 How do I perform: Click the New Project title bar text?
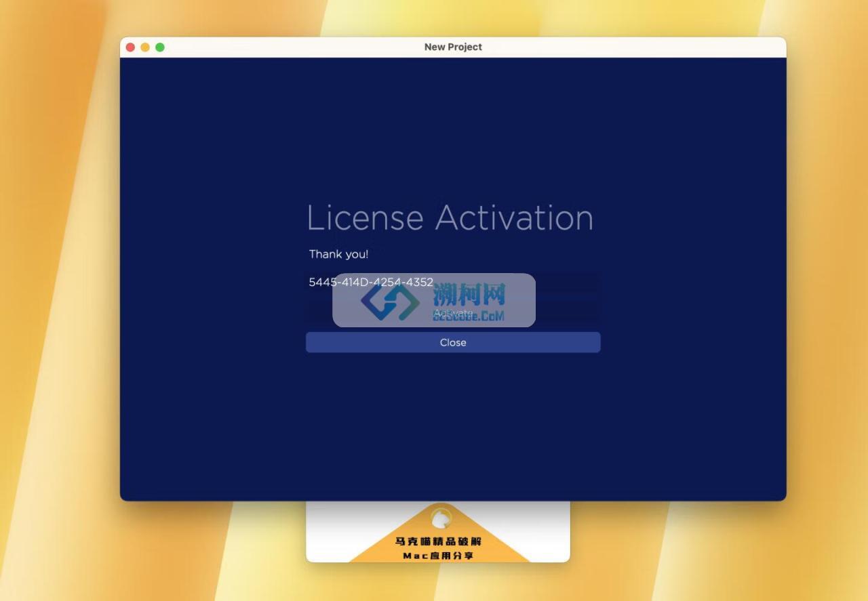coord(453,47)
